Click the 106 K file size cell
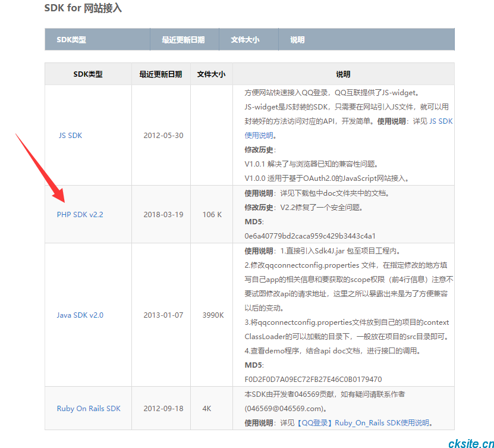 coord(212,215)
